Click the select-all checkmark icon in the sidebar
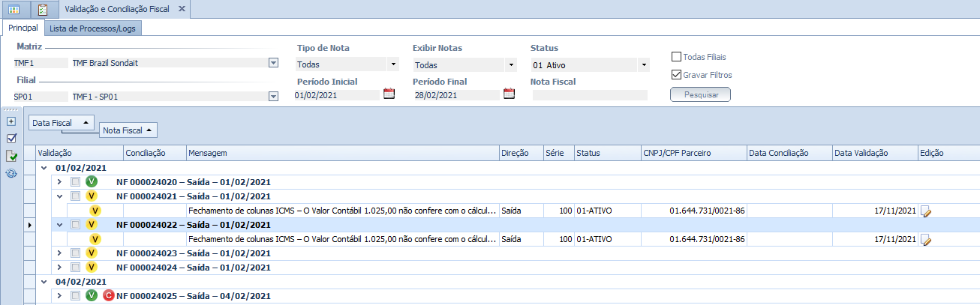980x305 pixels. (x=11, y=139)
